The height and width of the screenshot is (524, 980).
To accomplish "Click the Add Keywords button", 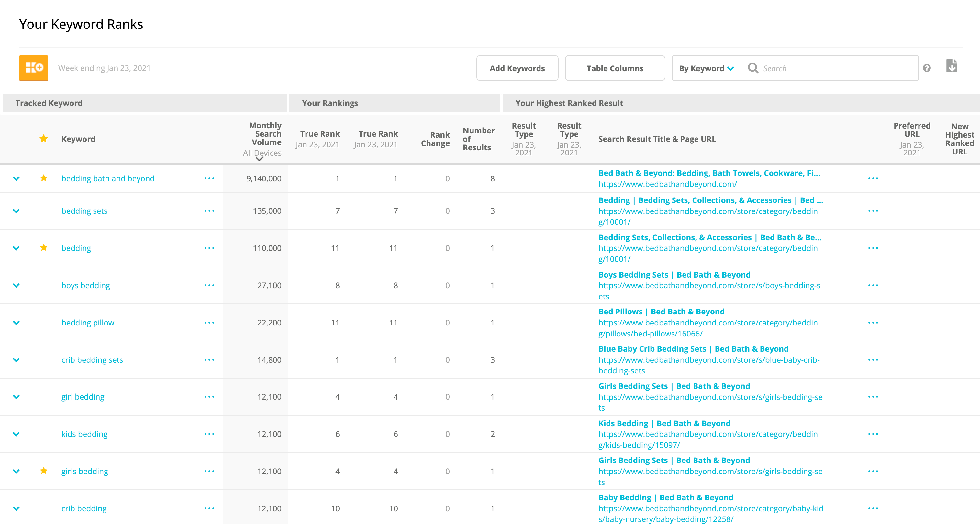I will tap(517, 68).
